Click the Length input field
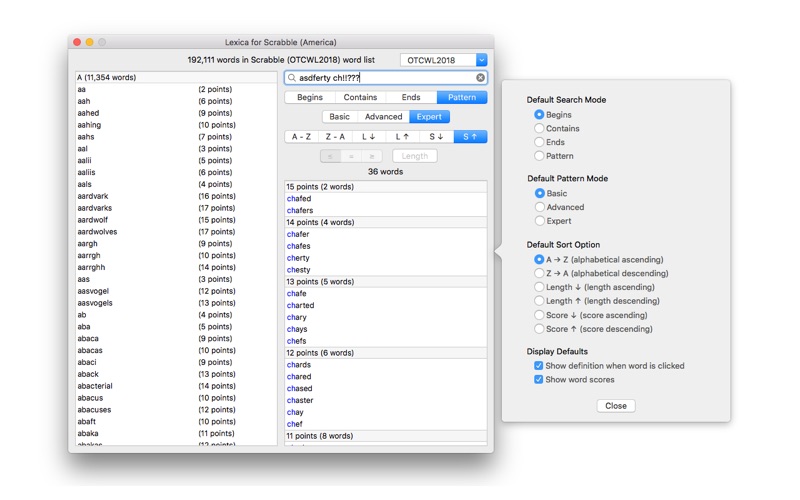Viewport: 800px width, 500px height. pos(414,156)
